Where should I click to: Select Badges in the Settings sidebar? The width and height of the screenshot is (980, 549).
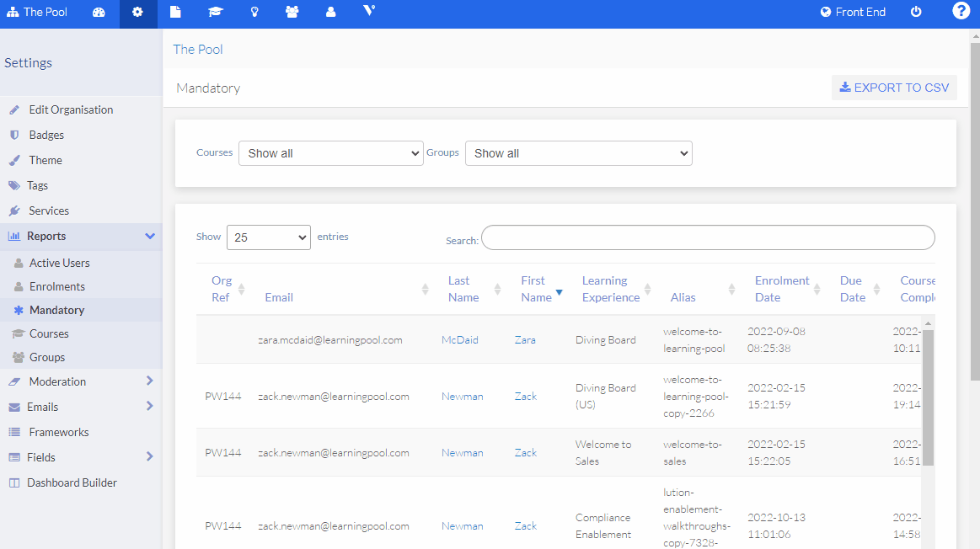click(46, 135)
